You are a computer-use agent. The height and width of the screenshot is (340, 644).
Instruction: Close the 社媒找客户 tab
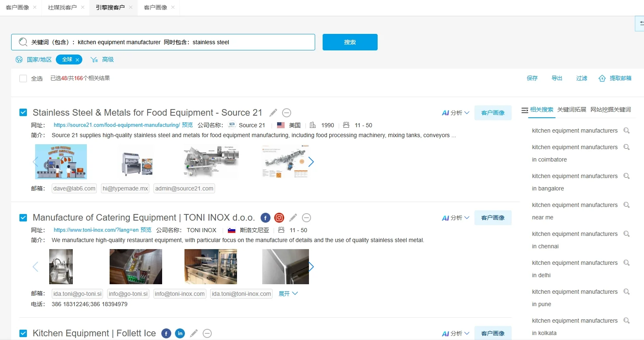click(x=83, y=7)
